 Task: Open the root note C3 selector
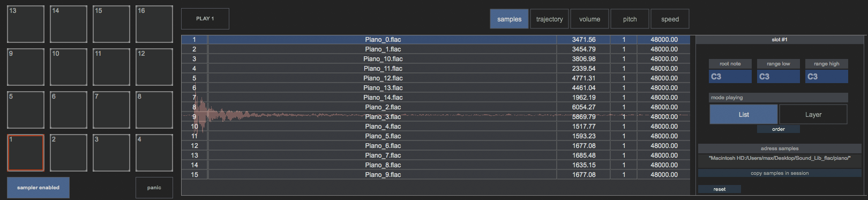(x=730, y=77)
